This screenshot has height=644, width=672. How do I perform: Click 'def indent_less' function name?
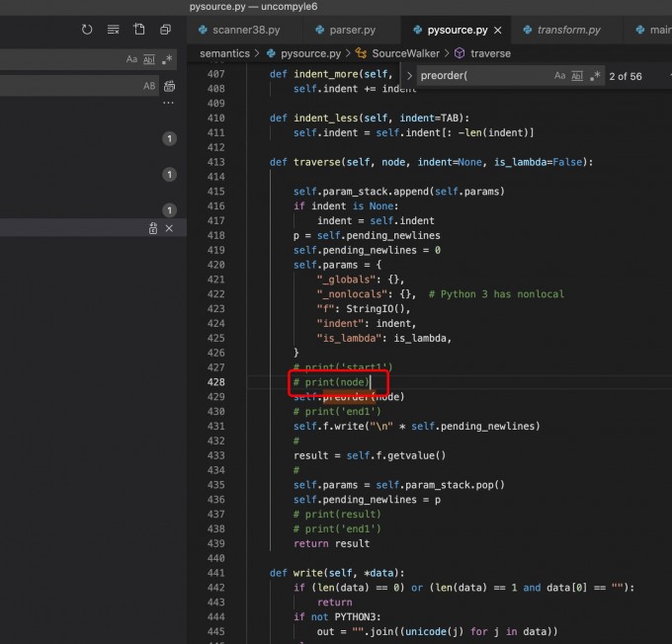pyautogui.click(x=326, y=119)
